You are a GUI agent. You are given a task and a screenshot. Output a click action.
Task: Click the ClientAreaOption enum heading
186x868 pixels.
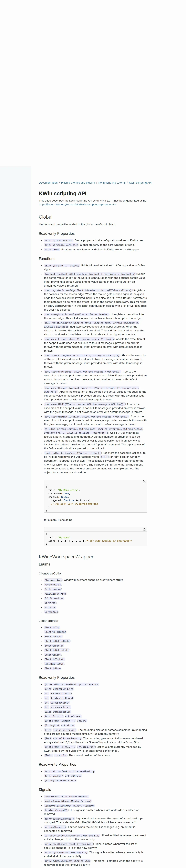coord(51,573)
